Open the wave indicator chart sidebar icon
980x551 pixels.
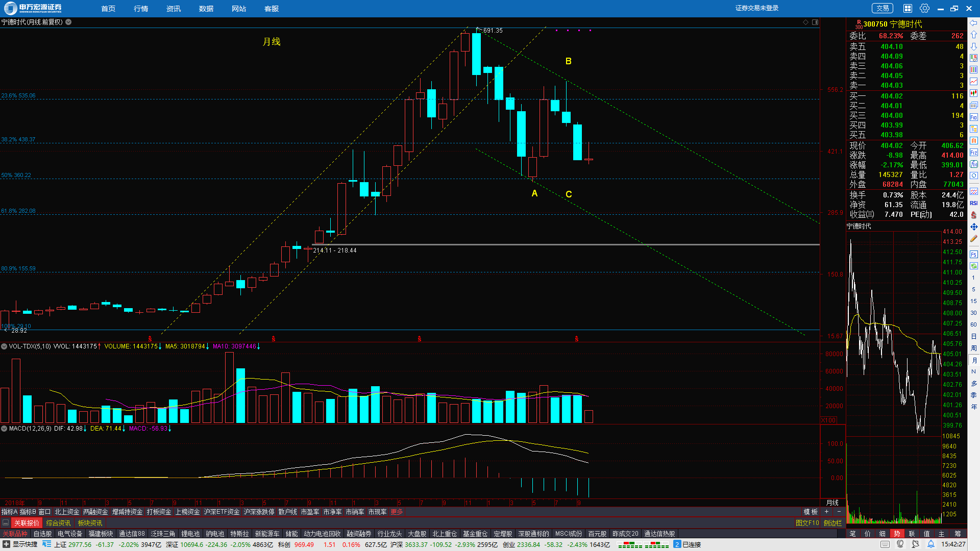(973, 191)
